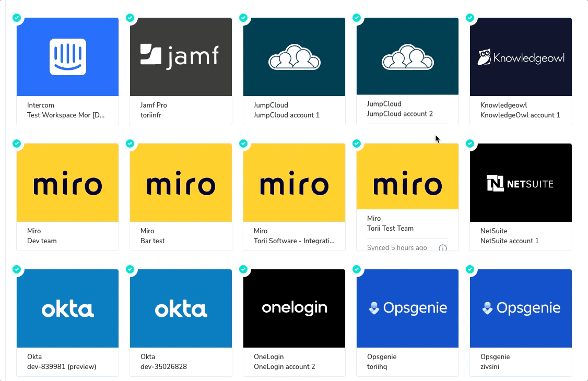Click Miro Torii Test Team status checkmark
Image resolution: width=588 pixels, height=381 pixels.
tap(357, 144)
